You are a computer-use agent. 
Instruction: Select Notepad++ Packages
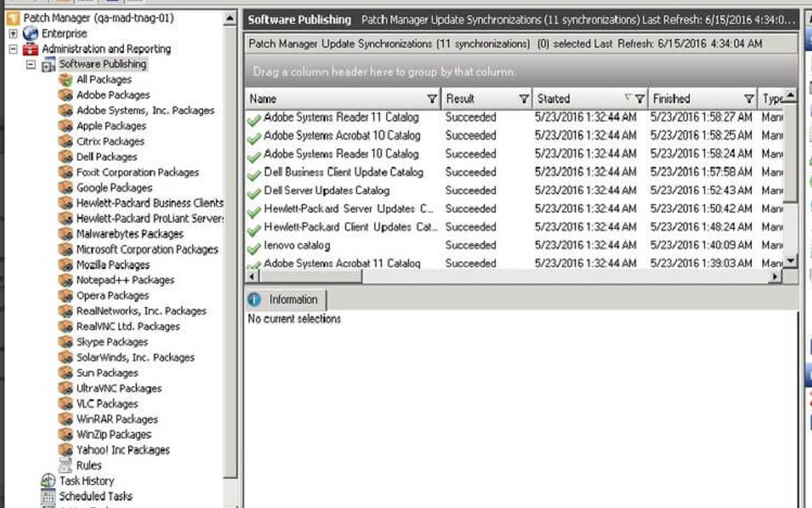[125, 280]
